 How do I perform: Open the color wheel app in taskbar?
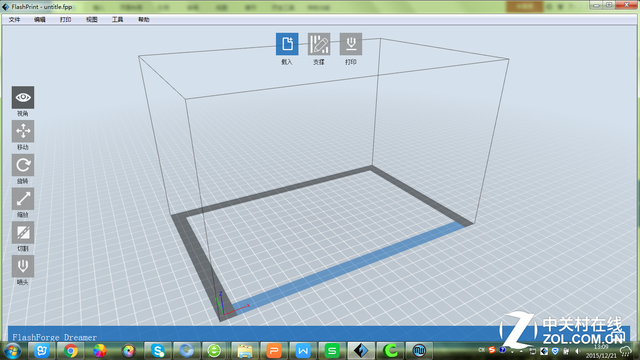pyautogui.click(x=129, y=351)
